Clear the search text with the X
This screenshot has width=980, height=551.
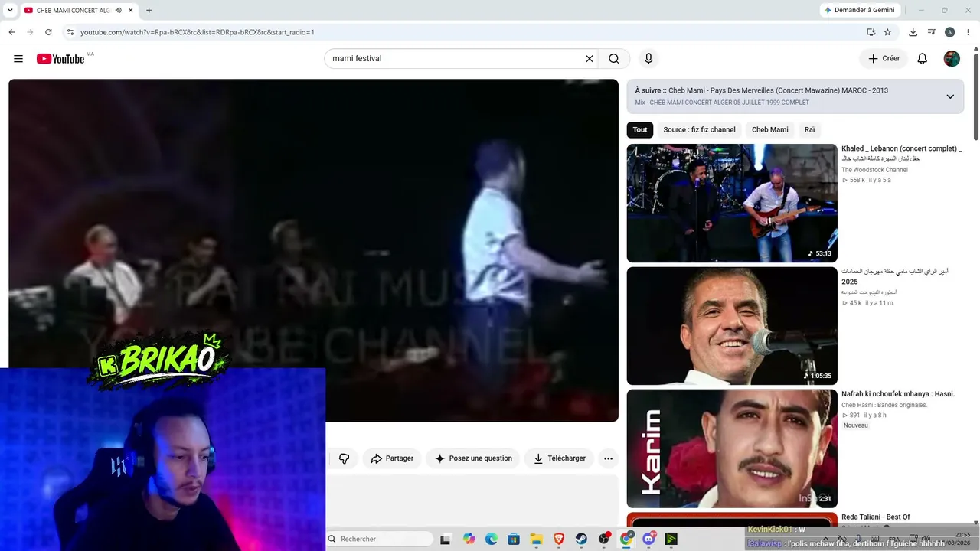(x=590, y=59)
